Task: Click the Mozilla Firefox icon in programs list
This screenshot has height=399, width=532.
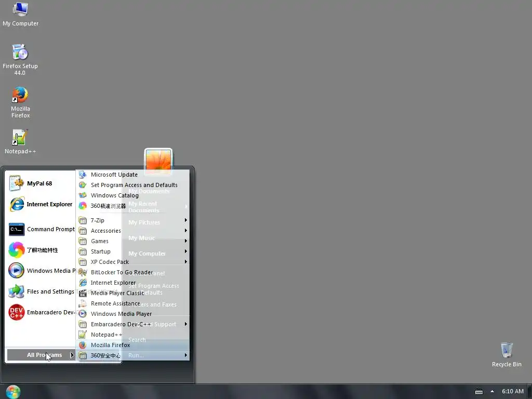Action: tap(83, 345)
